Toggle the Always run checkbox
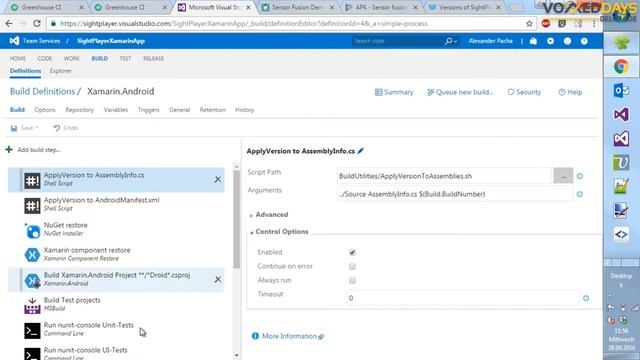This screenshot has width=640, height=360. pyautogui.click(x=352, y=280)
